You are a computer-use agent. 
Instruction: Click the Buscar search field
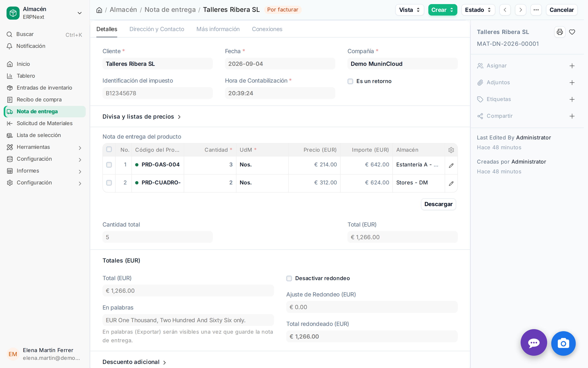[45, 34]
